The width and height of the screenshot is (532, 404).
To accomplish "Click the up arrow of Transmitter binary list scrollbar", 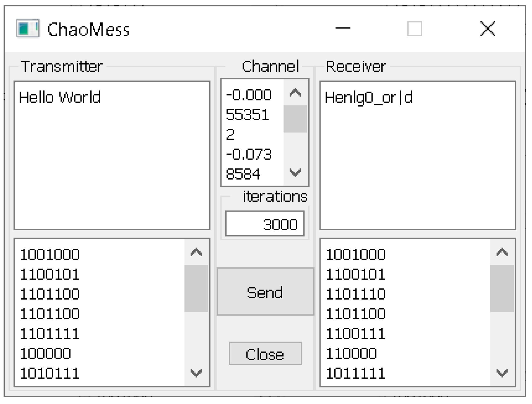I will click(196, 252).
